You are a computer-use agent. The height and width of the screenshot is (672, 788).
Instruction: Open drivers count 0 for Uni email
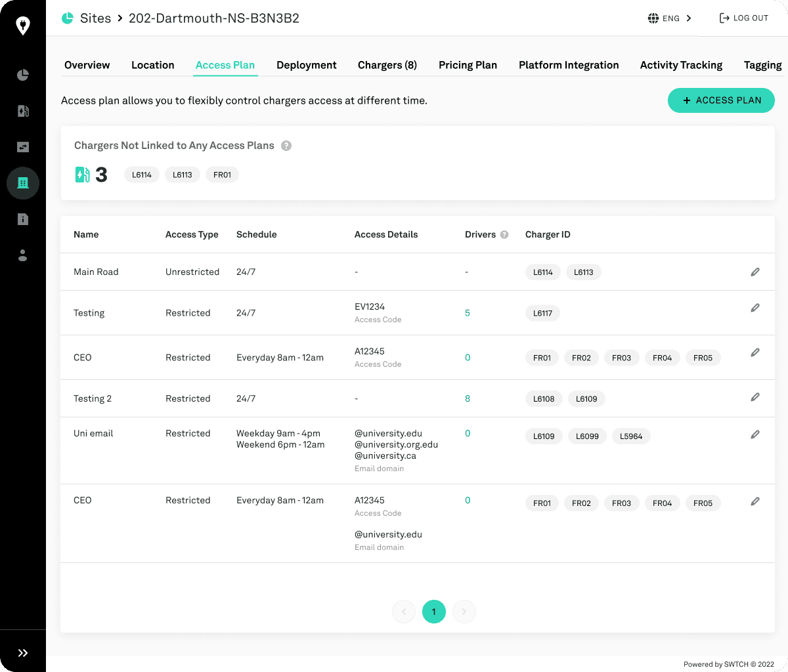pos(468,433)
